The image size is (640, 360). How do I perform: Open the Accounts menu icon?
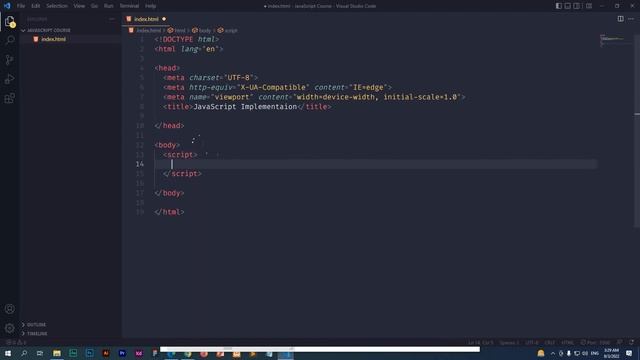pyautogui.click(x=10, y=309)
